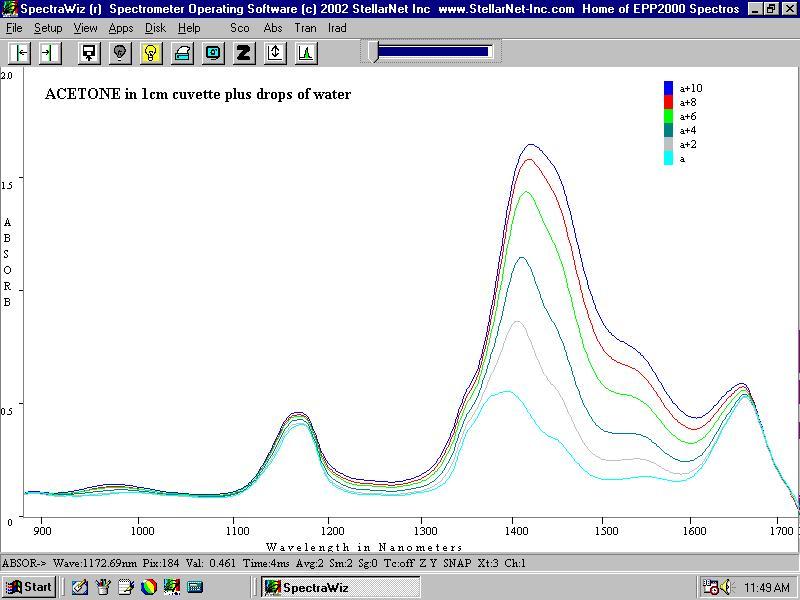Screen dimensions: 800x600
Task: Click the blue slider bar in toolbar
Action: tap(434, 52)
